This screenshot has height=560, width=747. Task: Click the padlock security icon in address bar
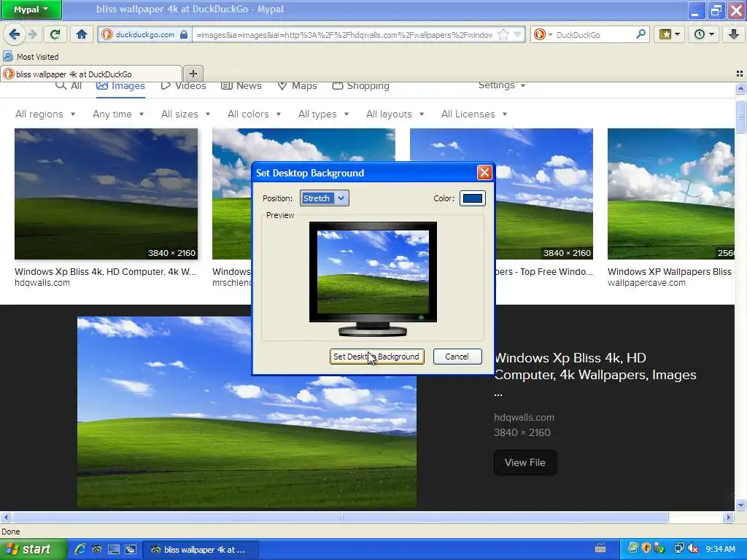tap(183, 34)
